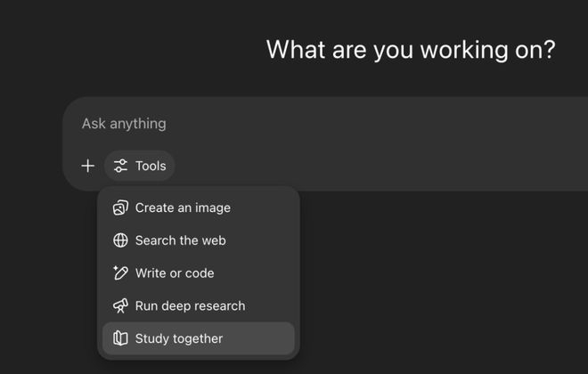
Task: Click the word "web" in the Tools menu
Action: tap(214, 240)
